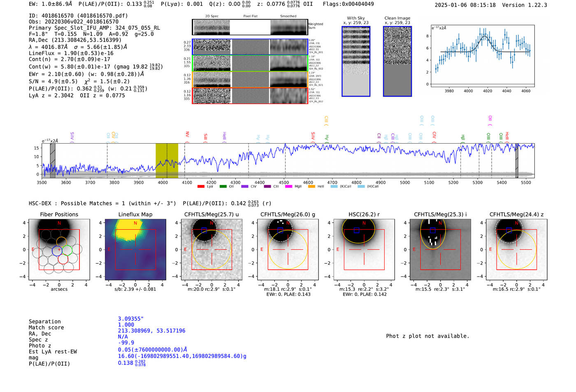Image resolution: width=576 pixels, height=392 pixels.
Task: Click the Clean Image panel
Action: pos(397,61)
